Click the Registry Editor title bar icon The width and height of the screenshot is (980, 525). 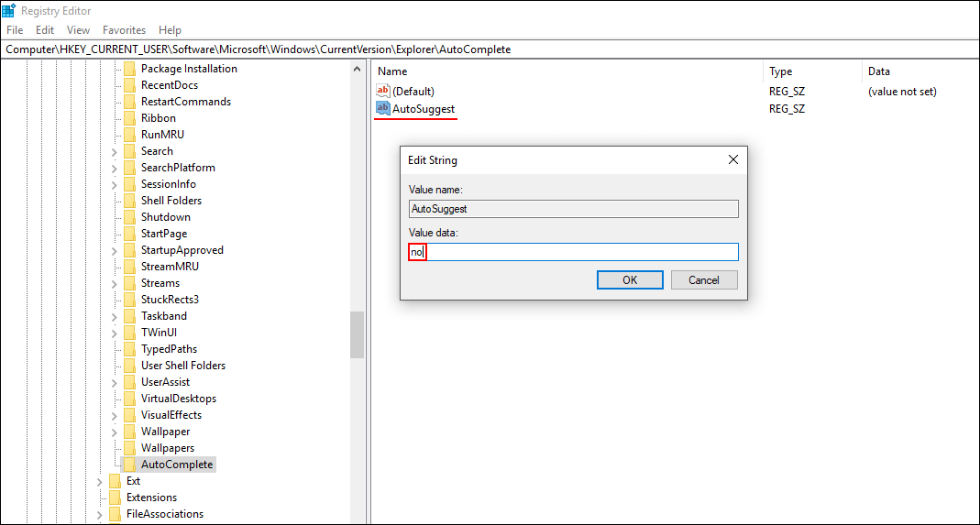[9, 11]
